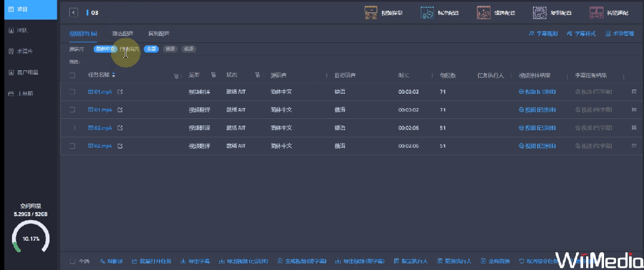
Task: Click the back arrow next to project 03
Action: (73, 12)
